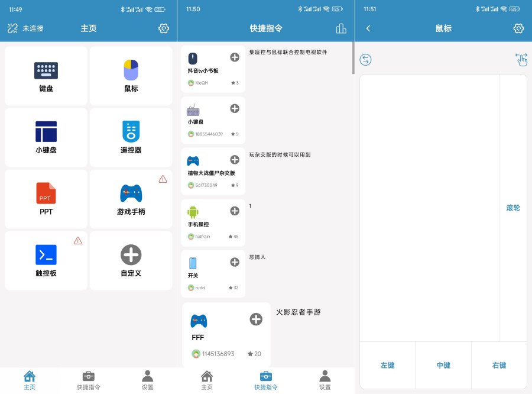The width and height of the screenshot is (532, 394).
Task: Open the 遥控器 remote control tile
Action: (131, 138)
